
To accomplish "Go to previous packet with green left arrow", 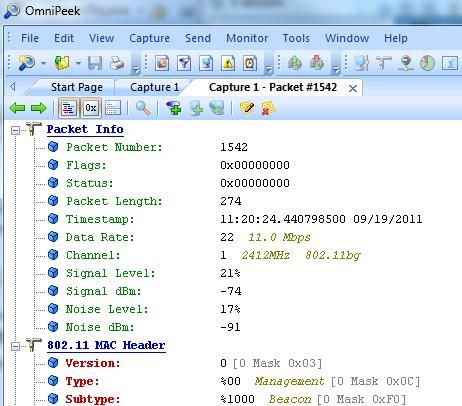I will 17,108.
